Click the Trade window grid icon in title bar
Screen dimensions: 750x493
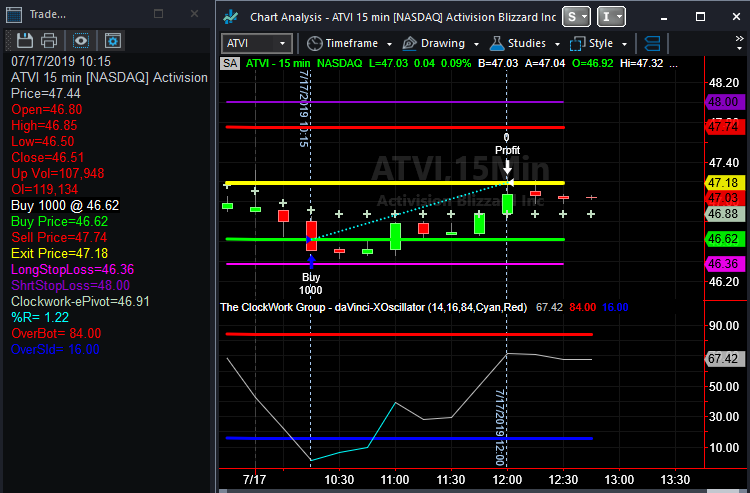tap(13, 15)
